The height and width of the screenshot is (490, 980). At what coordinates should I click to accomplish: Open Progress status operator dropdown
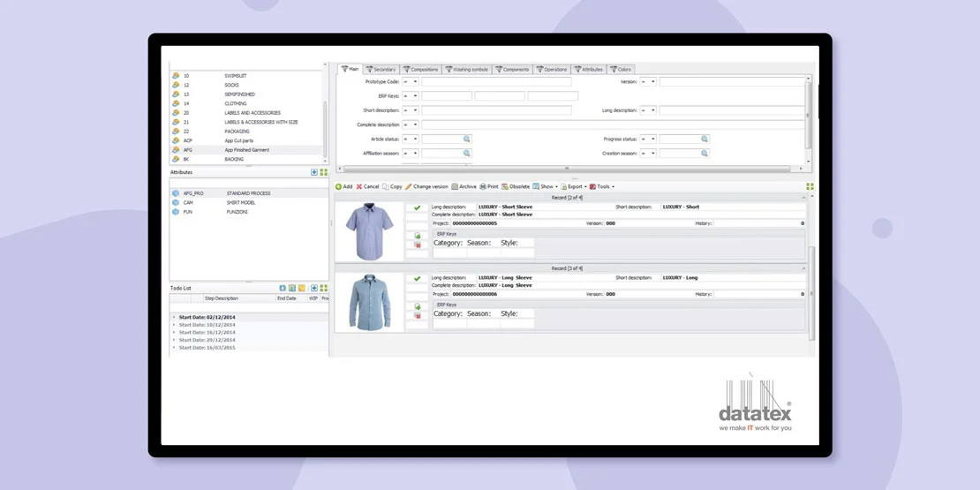(648, 139)
